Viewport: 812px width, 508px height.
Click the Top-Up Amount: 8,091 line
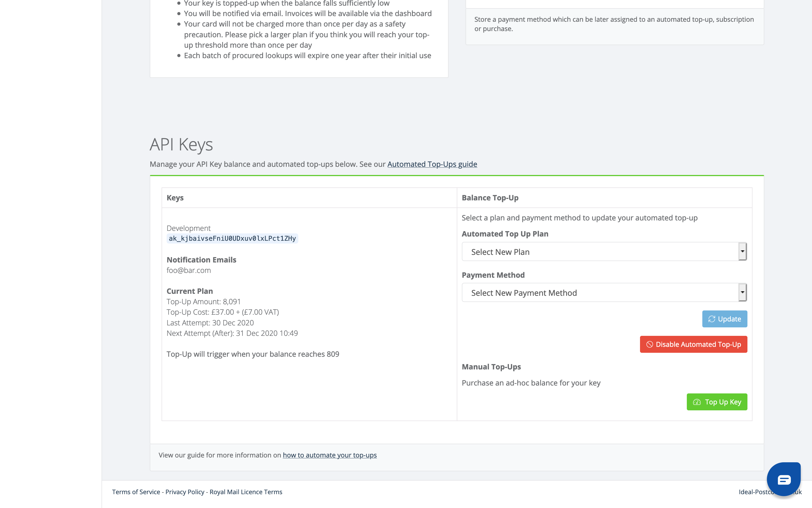(204, 302)
